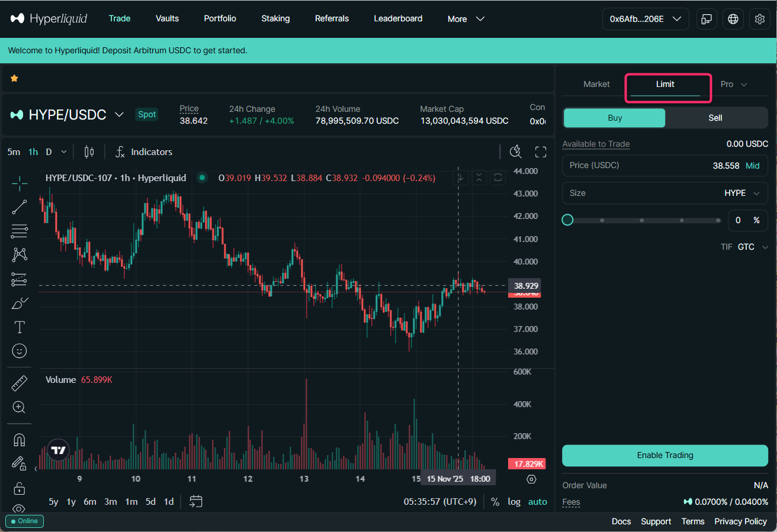The width and height of the screenshot is (777, 532).
Task: Click the fullscreen chart icon
Action: click(x=540, y=152)
